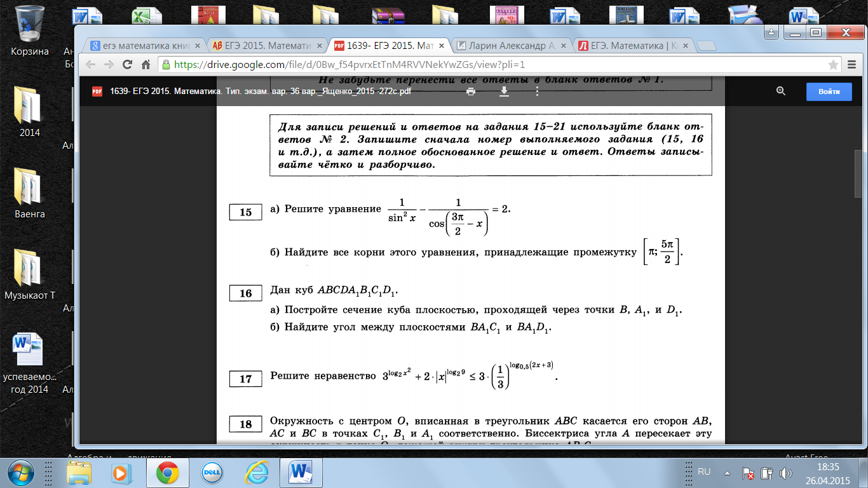Go back in Chrome
Viewport: 868px width, 488px height.
91,64
